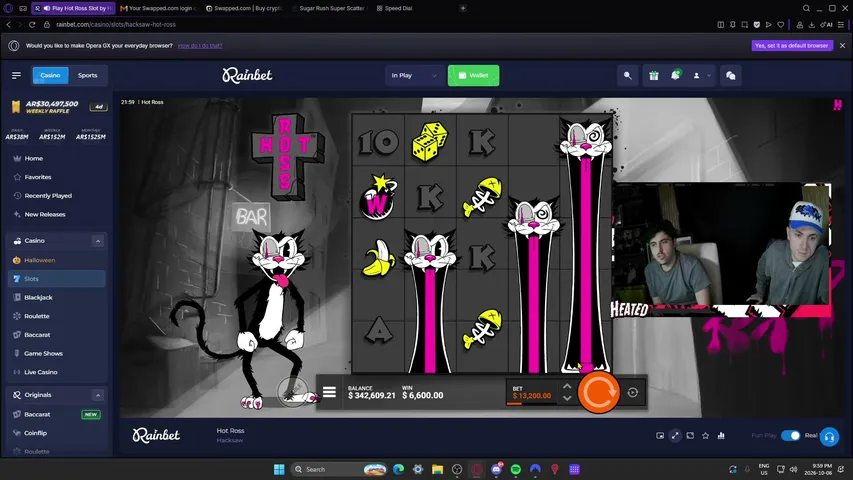The image size is (853, 480).
Task: Open Roulette under Casino
Action: click(36, 316)
